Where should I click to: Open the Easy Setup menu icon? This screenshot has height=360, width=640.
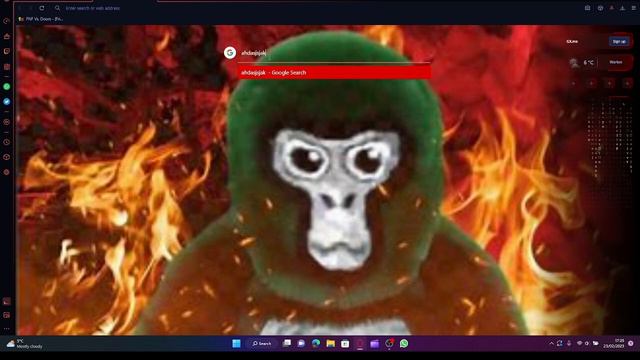point(633,8)
